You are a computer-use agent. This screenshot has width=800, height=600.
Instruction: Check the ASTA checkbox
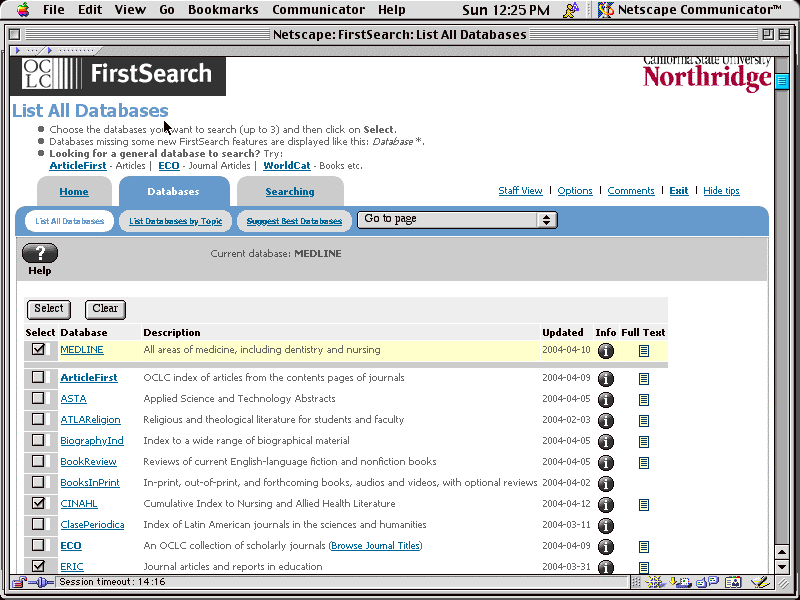[38, 398]
